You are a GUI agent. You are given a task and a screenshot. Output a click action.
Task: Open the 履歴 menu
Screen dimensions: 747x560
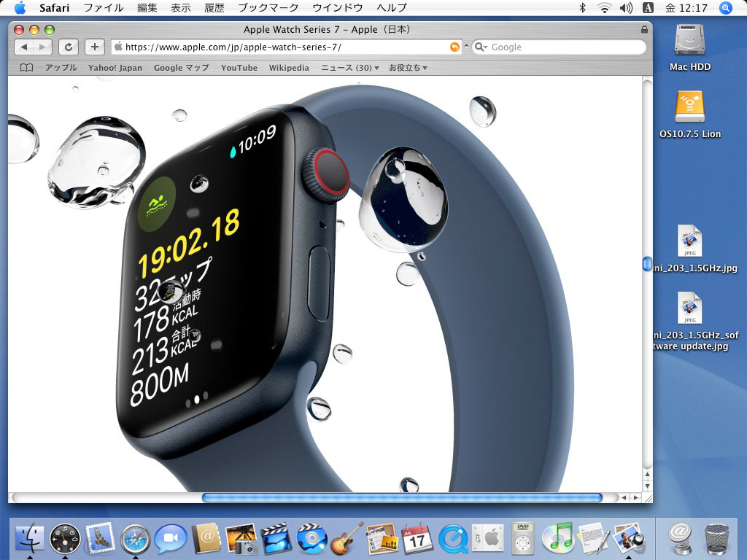(x=214, y=7)
